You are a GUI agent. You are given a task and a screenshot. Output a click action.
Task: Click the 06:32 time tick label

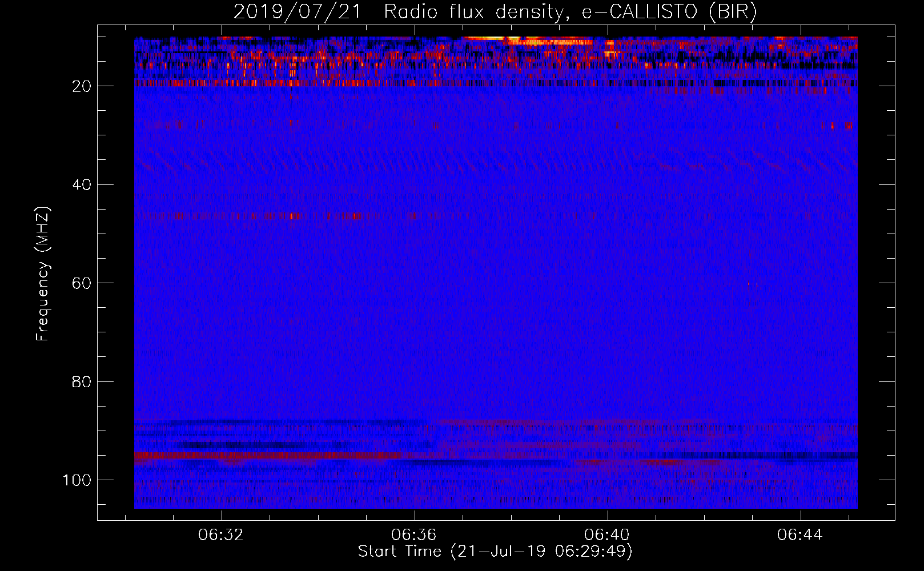click(221, 534)
